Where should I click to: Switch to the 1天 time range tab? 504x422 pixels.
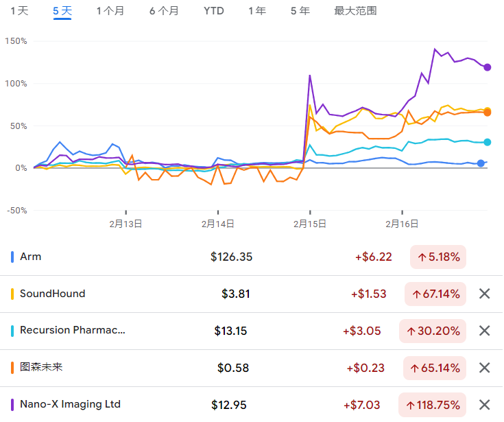[20, 11]
